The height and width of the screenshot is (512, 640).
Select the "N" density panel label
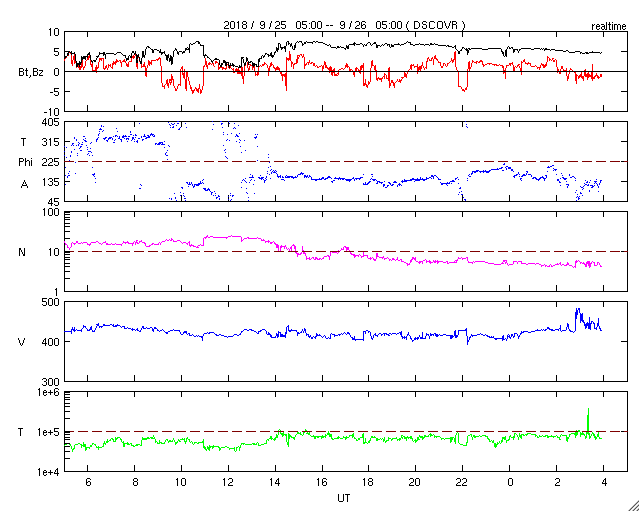tap(22, 252)
